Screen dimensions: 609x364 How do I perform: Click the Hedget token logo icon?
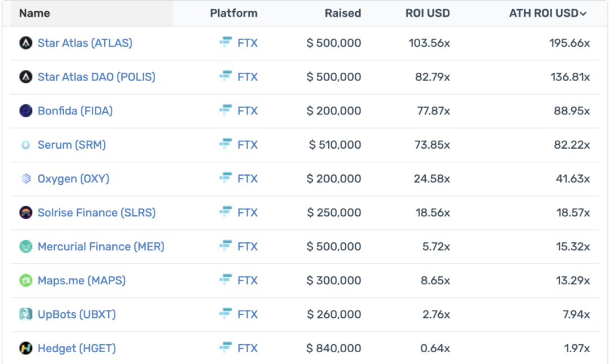point(26,348)
